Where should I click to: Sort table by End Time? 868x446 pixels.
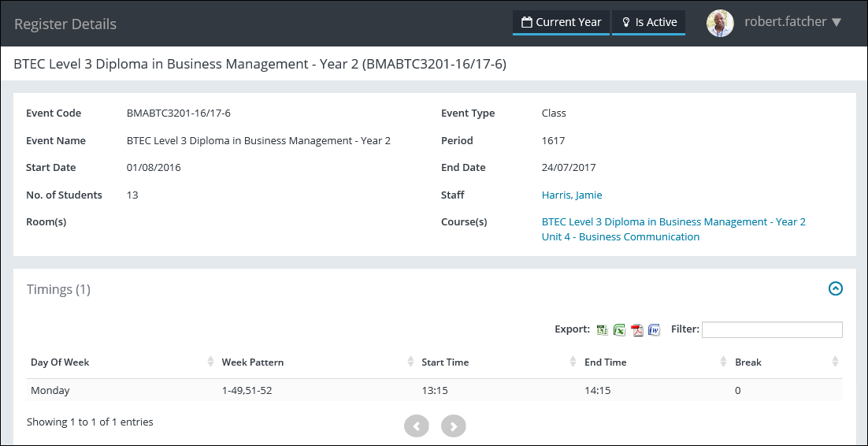coord(605,362)
